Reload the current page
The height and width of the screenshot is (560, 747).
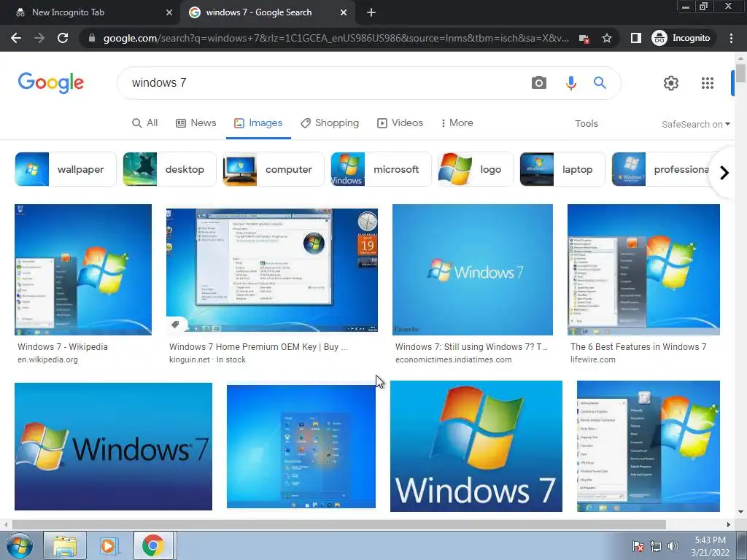pos(63,38)
